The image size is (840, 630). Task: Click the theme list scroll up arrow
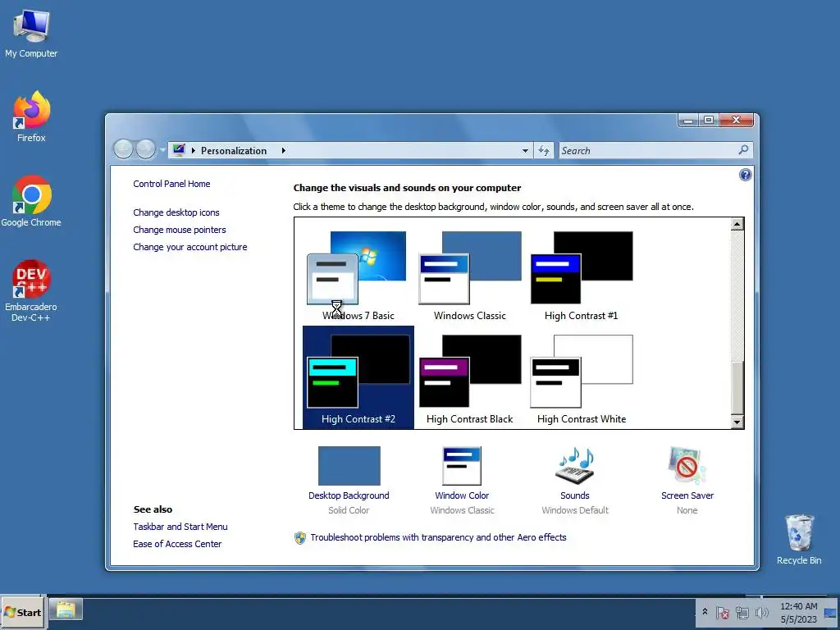pyautogui.click(x=737, y=224)
